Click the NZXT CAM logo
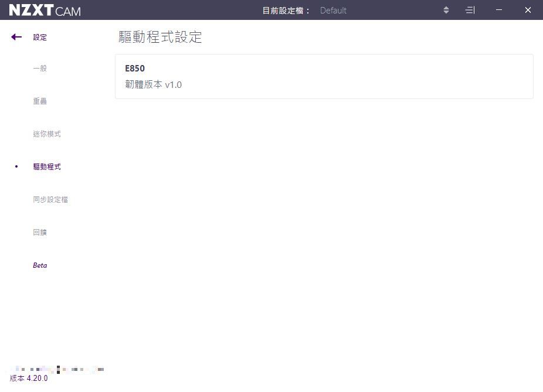Viewport: 543px width, 392px height. click(x=45, y=11)
